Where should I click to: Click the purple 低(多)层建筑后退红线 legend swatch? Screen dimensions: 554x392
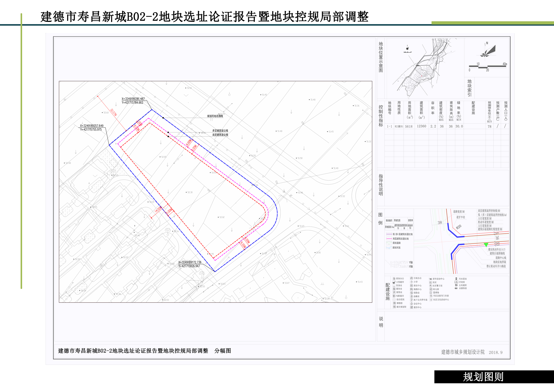pos(389,234)
